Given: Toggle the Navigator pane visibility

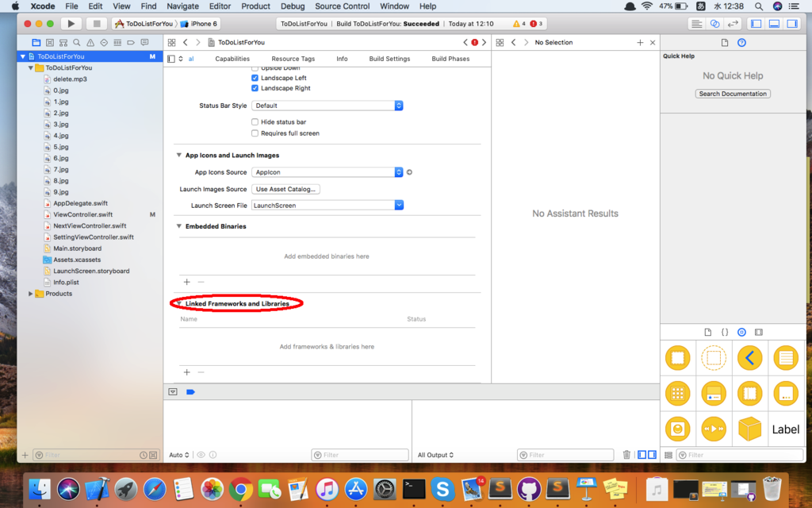Looking at the screenshot, I should [x=756, y=24].
